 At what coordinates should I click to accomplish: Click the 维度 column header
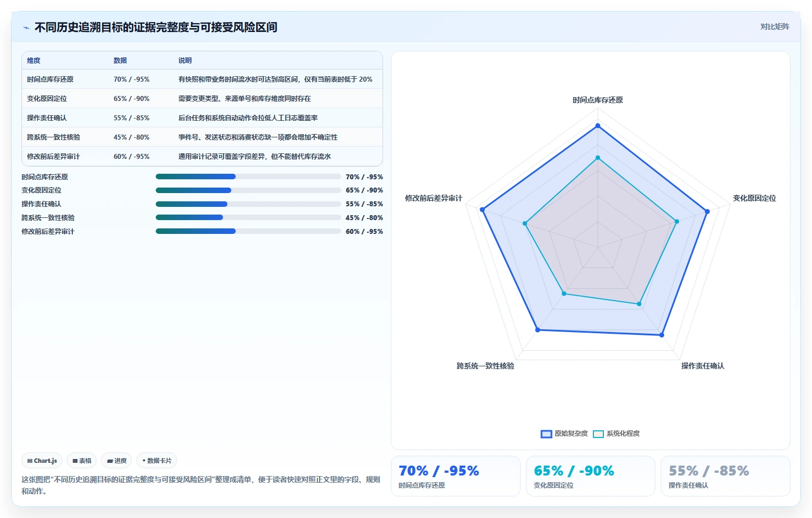tap(34, 61)
